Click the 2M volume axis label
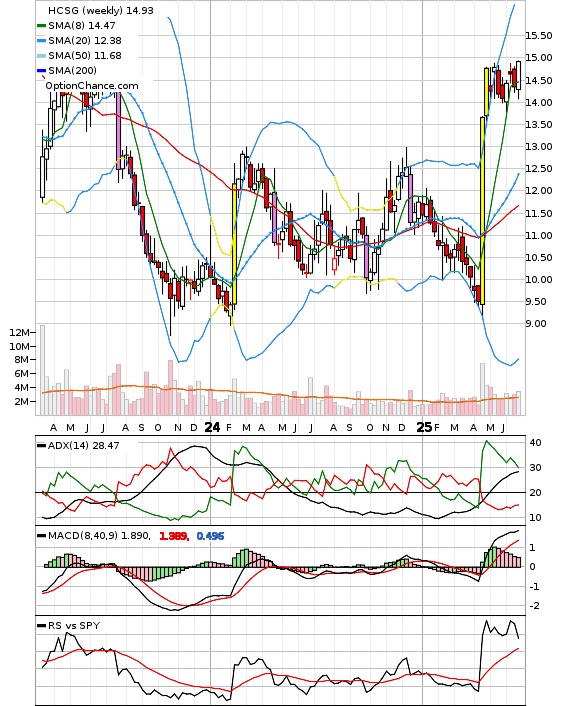 (x=22, y=402)
